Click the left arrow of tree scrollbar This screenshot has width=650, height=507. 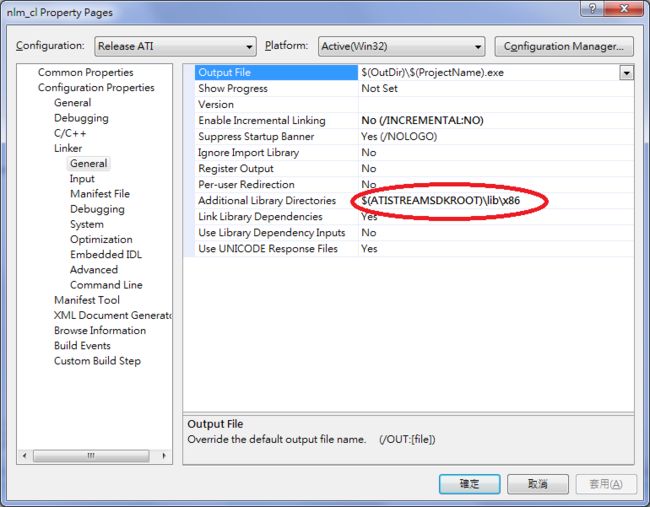[24, 456]
